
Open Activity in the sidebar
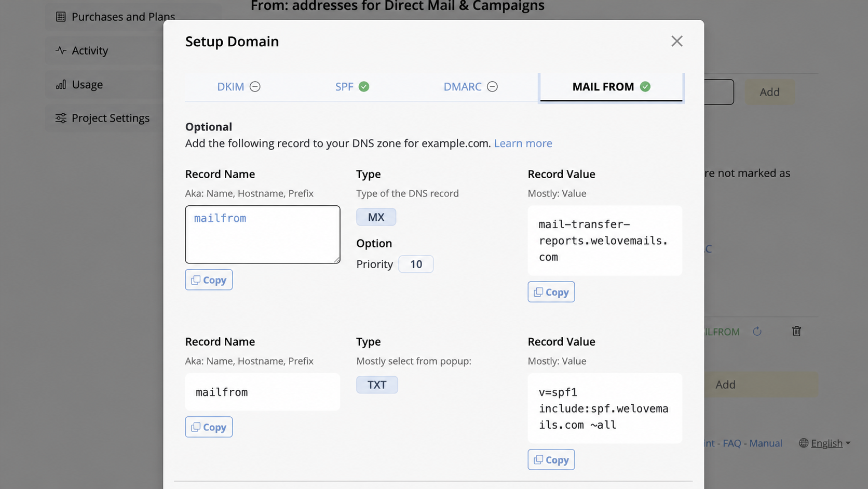click(x=90, y=50)
